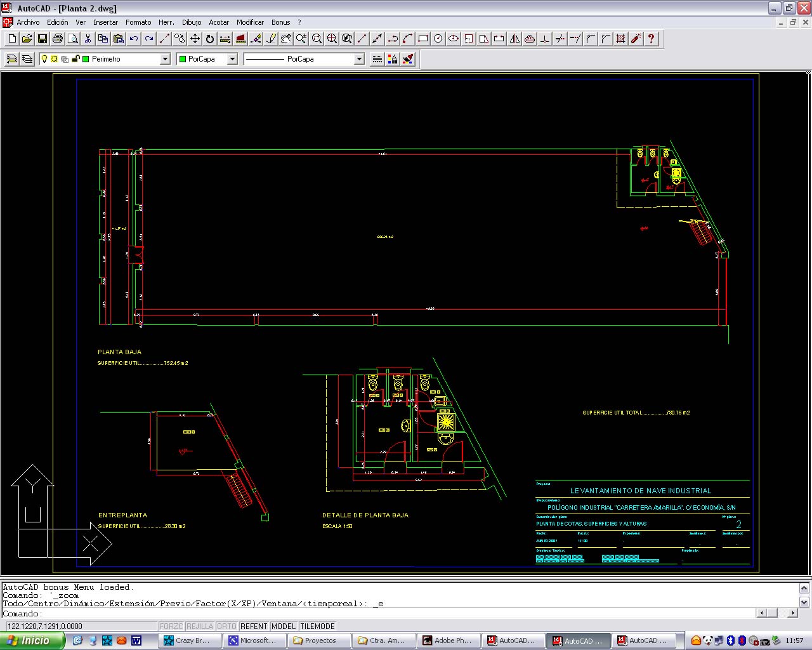Expand the PorCapa linetype dropdown
Viewport: 812px width, 650px height.
(x=359, y=59)
